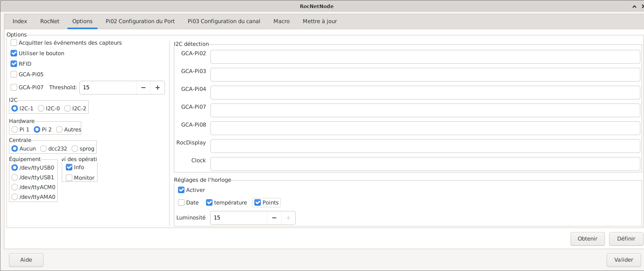Uncheck the RFID option

14,64
